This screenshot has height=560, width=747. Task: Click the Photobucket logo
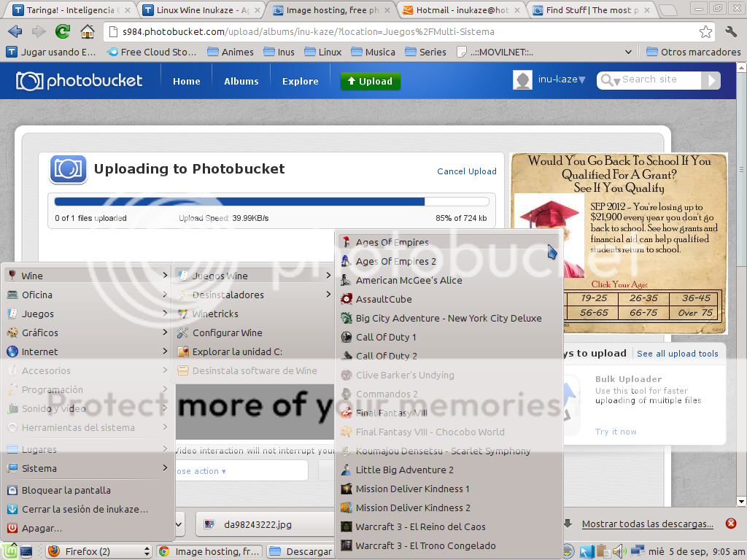pos(79,81)
